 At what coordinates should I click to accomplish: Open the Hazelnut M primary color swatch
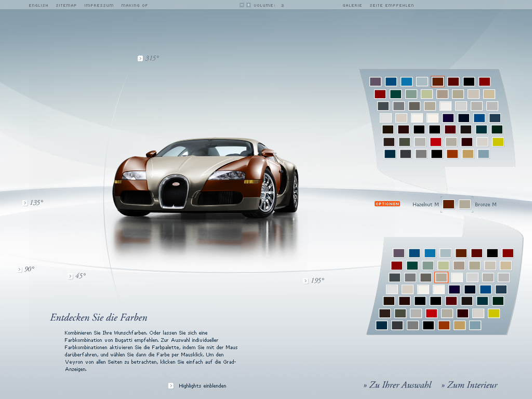pos(448,204)
